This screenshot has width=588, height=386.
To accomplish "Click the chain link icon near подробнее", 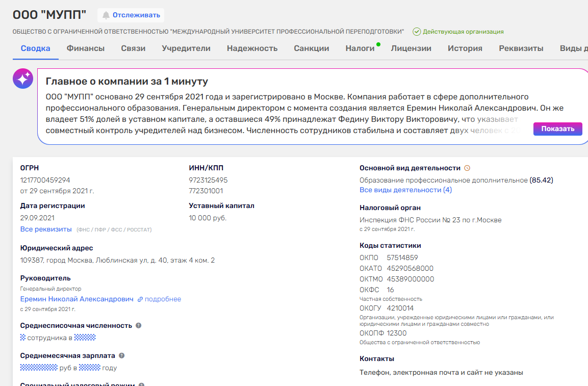I will click(140, 299).
